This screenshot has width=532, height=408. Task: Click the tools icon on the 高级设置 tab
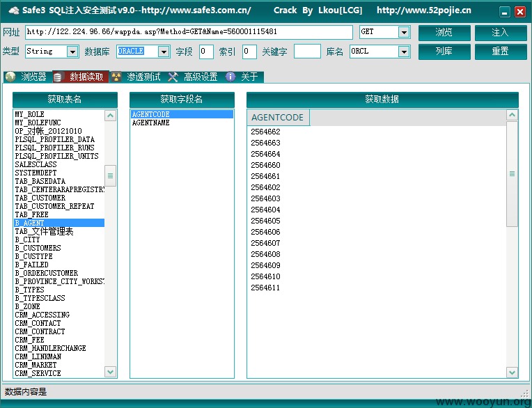(173, 77)
